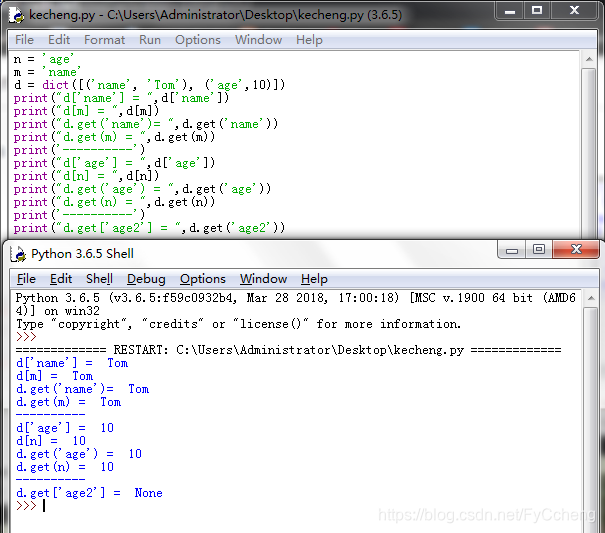Place cursor on line n = 'age'
The image size is (605, 533).
pos(43,59)
